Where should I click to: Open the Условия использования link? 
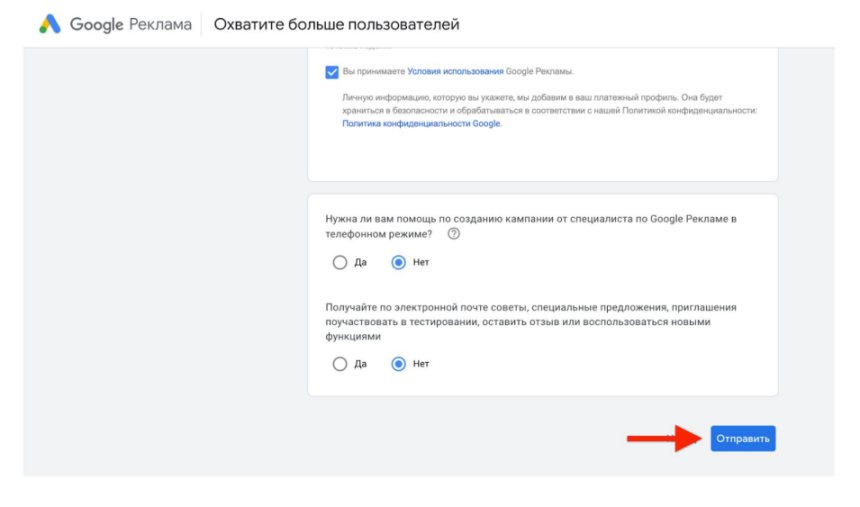click(x=455, y=71)
